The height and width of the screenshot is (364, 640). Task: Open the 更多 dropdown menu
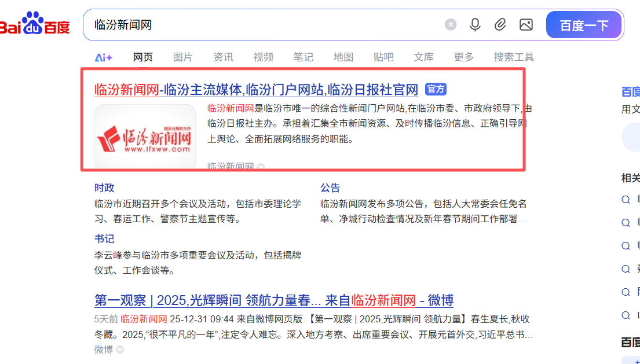(463, 57)
